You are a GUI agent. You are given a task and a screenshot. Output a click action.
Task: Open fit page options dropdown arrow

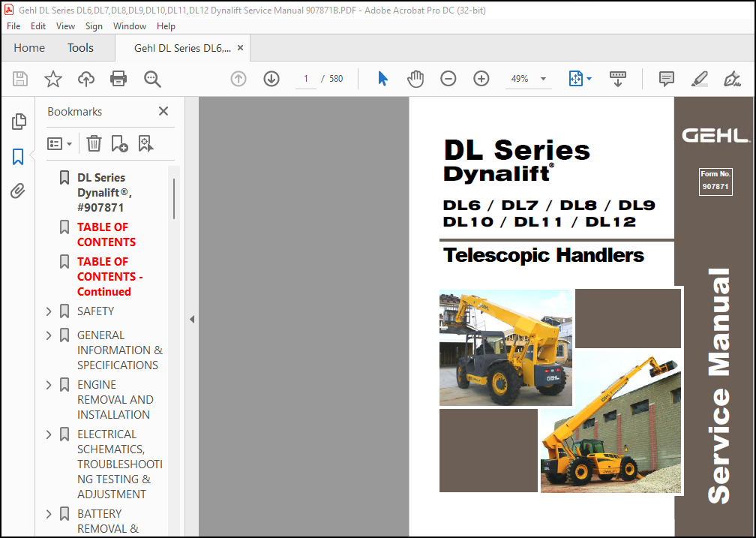click(x=589, y=79)
